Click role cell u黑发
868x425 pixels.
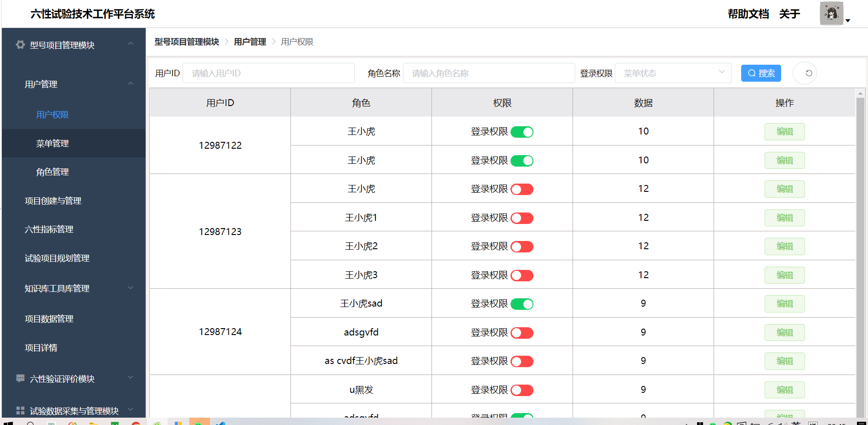click(x=361, y=390)
